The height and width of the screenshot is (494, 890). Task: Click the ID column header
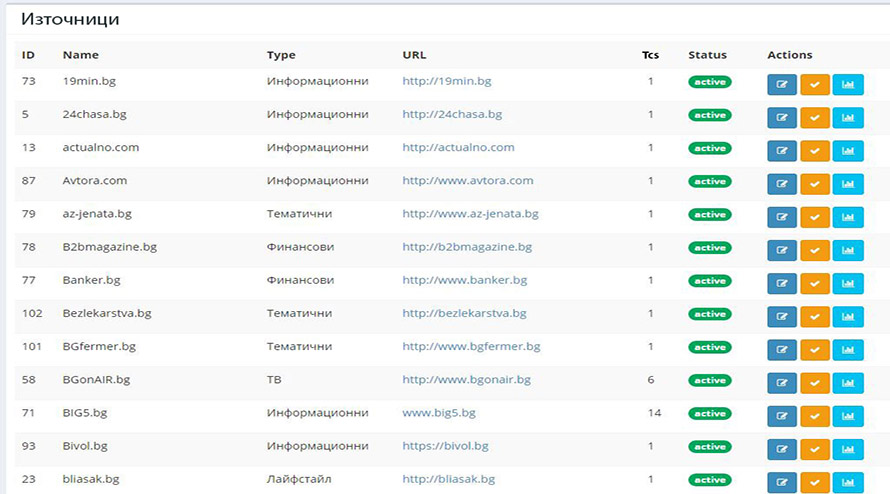tap(28, 55)
